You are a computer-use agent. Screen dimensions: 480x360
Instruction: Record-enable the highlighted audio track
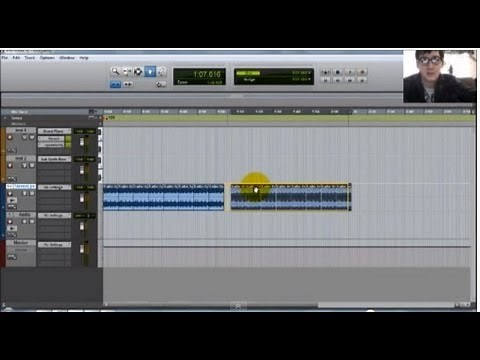(x=10, y=193)
